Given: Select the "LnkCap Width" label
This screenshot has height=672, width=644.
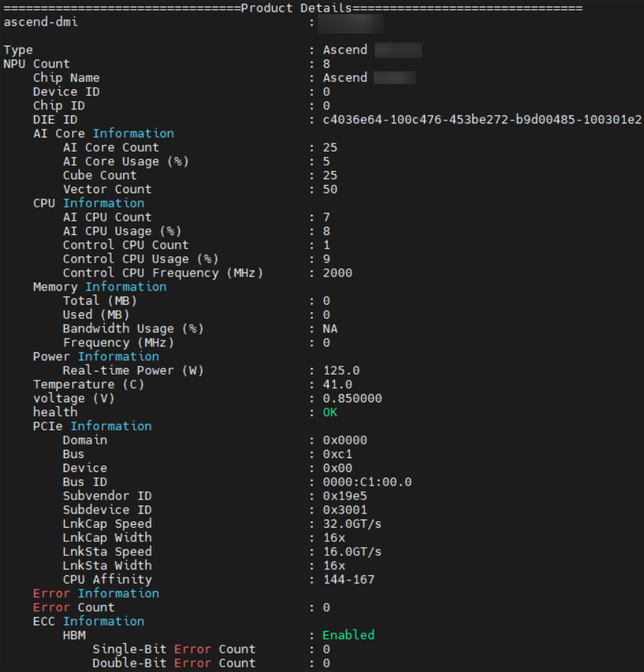Looking at the screenshot, I should [x=107, y=537].
